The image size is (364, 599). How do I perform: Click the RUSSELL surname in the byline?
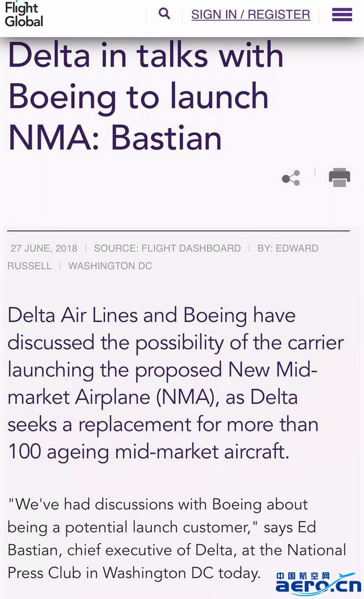click(x=30, y=266)
